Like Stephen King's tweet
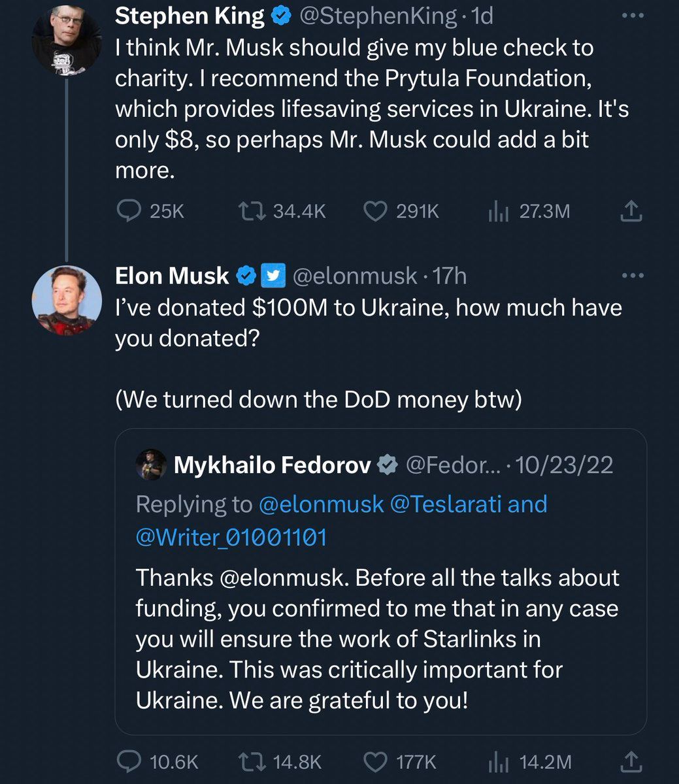The image size is (679, 784). (x=374, y=211)
